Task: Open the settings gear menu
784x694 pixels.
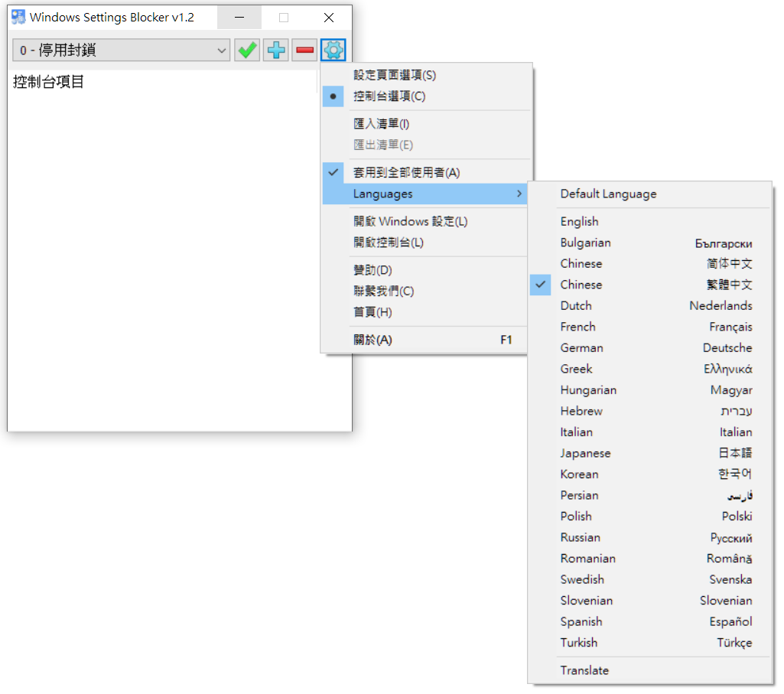Action: [333, 50]
